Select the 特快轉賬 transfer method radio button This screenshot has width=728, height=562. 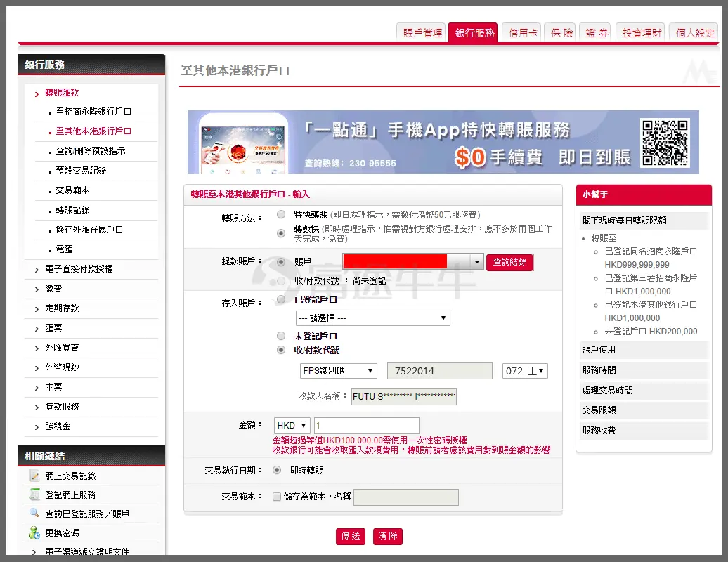click(x=281, y=214)
